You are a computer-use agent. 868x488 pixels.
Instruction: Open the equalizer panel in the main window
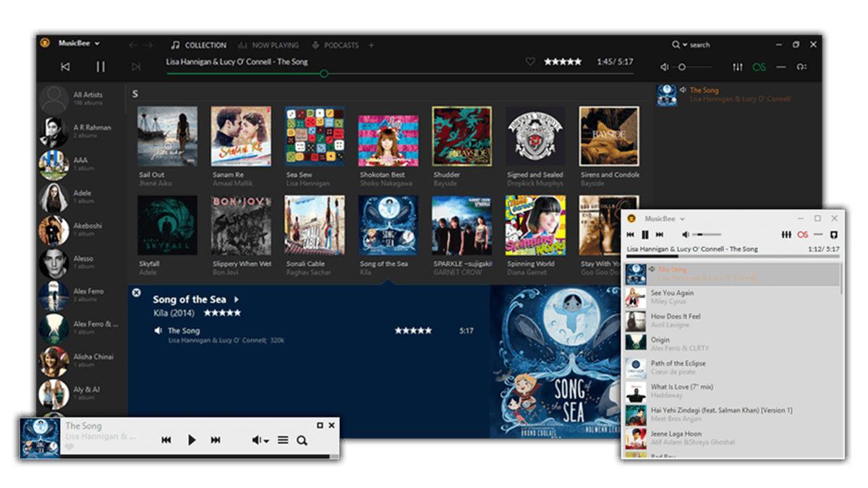(x=737, y=66)
